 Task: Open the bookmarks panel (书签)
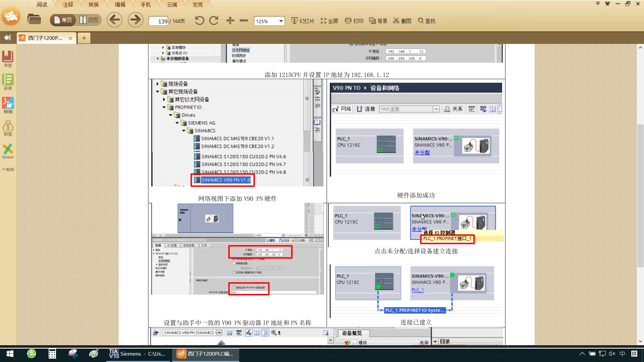click(8, 59)
